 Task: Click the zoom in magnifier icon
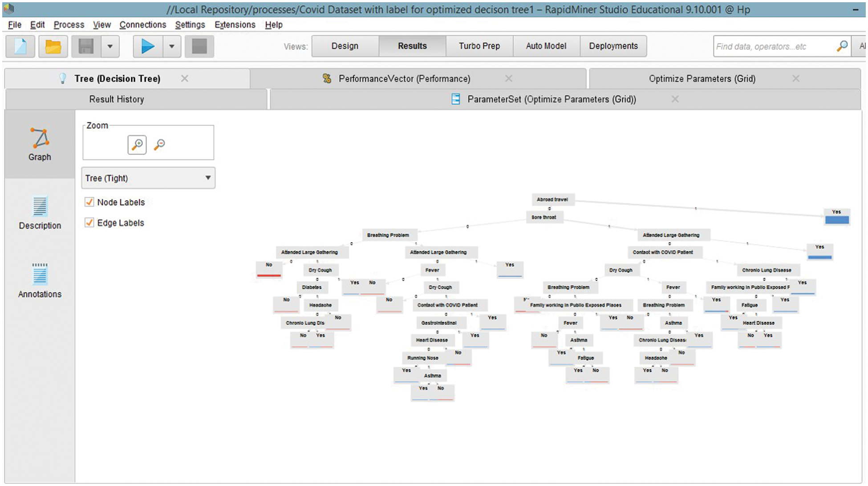click(137, 144)
